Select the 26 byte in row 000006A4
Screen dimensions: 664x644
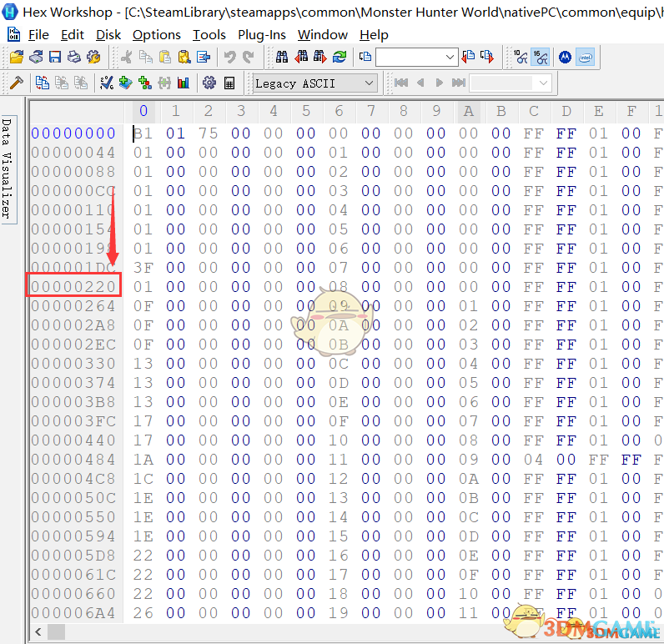(143, 612)
